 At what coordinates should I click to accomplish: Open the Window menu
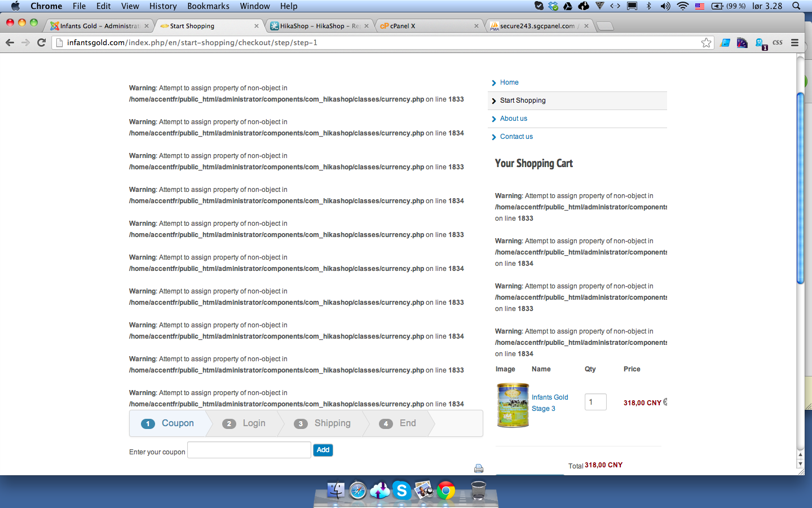click(255, 6)
